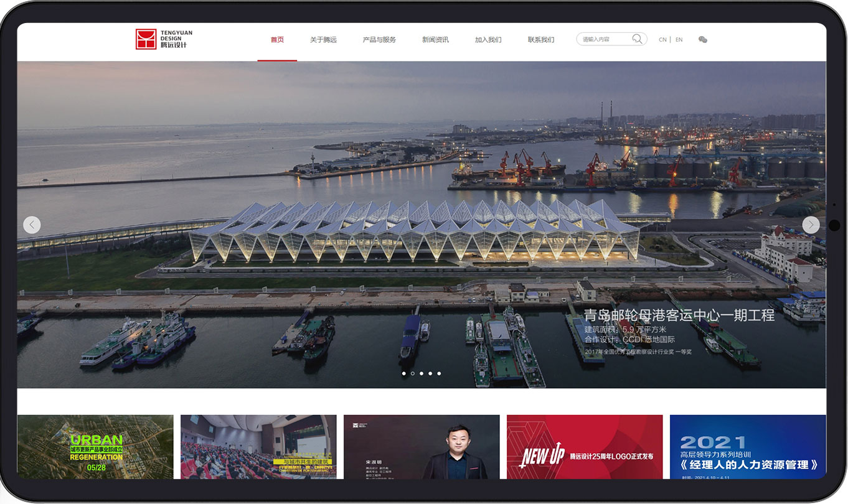Open the Urban Regeneration 05/28 thumbnail
Image resolution: width=848 pixels, height=504 pixels.
click(x=95, y=447)
